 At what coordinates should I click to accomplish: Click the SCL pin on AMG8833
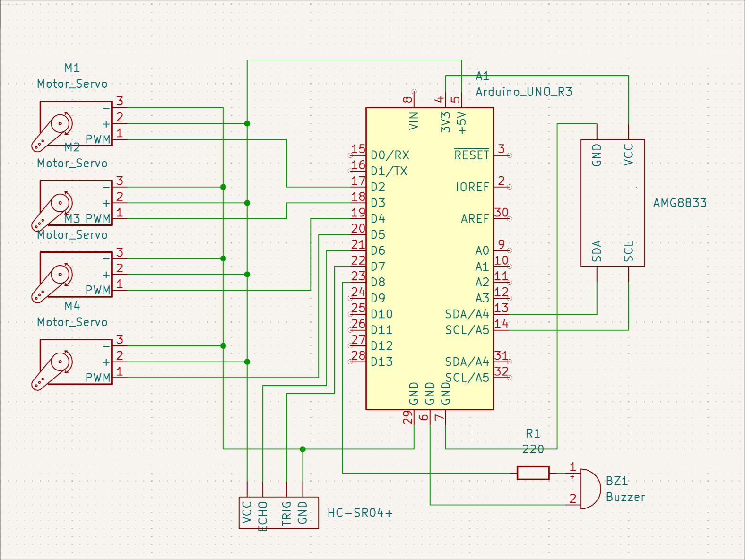click(x=628, y=251)
